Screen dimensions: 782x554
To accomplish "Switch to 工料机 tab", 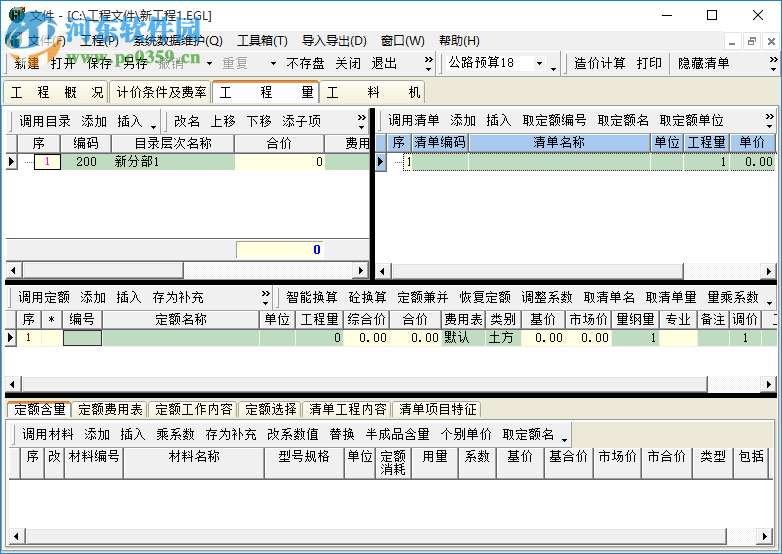I will (372, 92).
